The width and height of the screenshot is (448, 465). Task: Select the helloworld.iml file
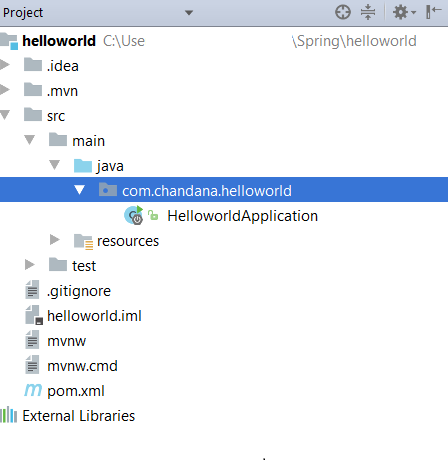(x=94, y=316)
